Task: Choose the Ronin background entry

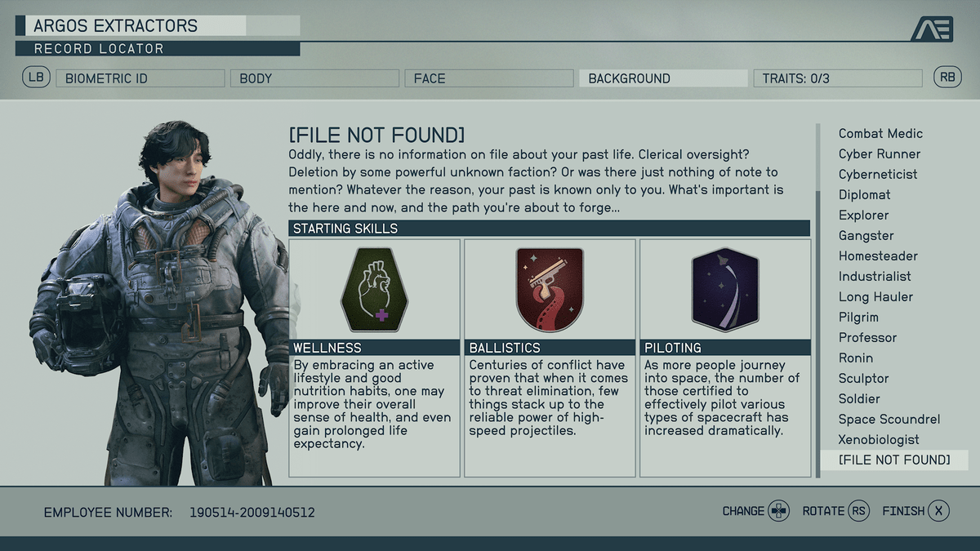Action: click(856, 358)
